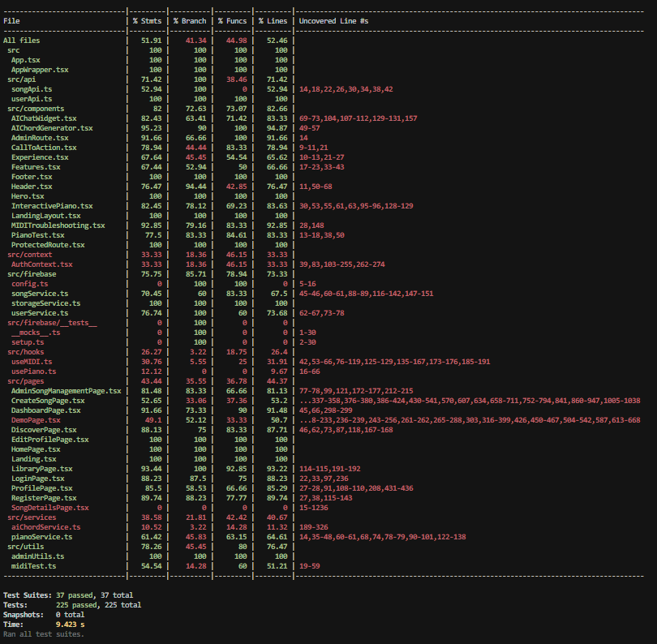Viewport: 657px width, 644px height.
Task: Click LandingLayout.tsx file name
Action: pyautogui.click(x=46, y=216)
